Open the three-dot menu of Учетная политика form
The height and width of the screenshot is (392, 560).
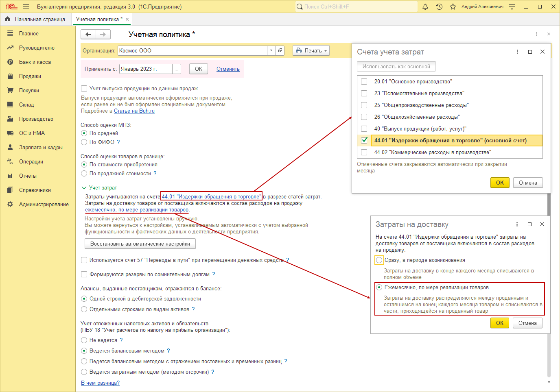(536, 34)
